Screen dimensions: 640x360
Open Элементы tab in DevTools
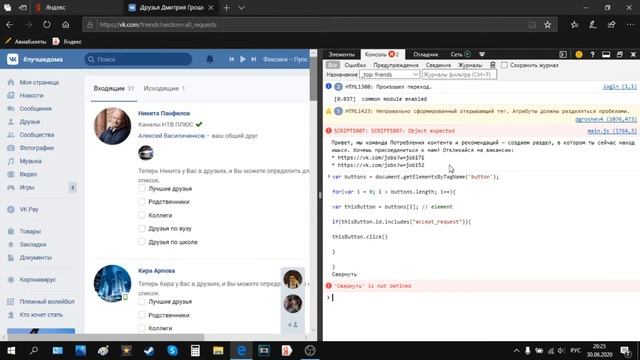click(x=342, y=54)
